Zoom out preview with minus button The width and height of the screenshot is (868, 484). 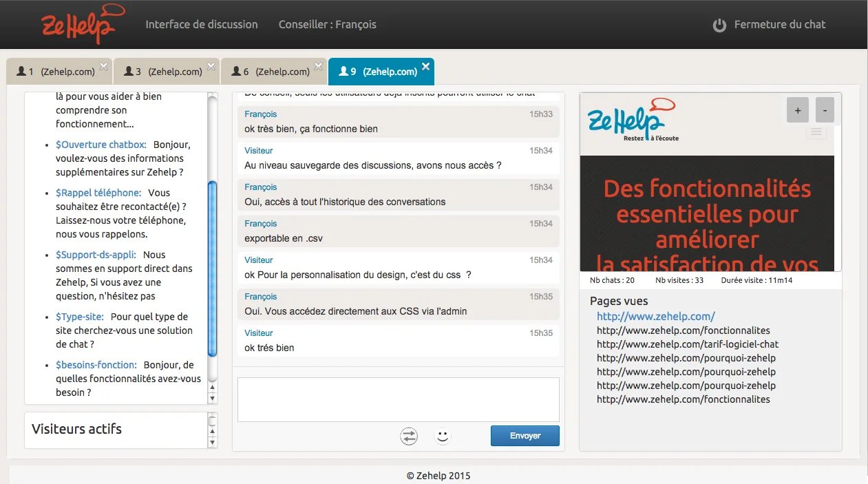[825, 110]
